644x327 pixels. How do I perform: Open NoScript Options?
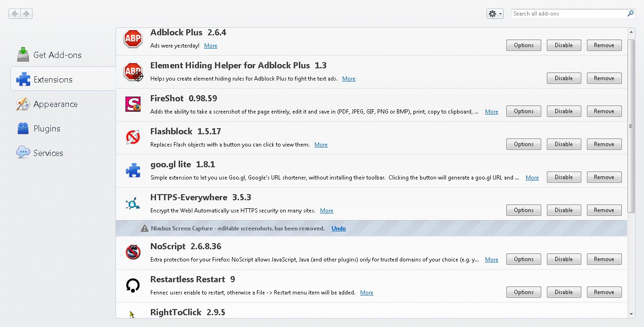pyautogui.click(x=524, y=259)
